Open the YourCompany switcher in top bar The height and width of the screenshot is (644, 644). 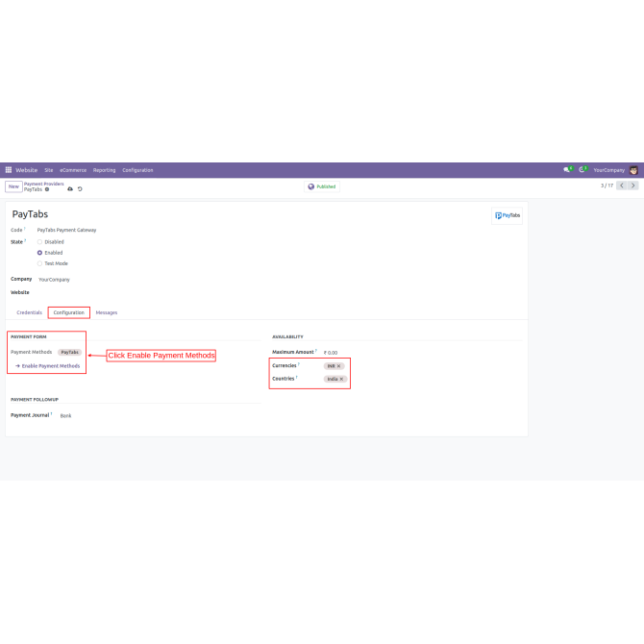pos(608,170)
